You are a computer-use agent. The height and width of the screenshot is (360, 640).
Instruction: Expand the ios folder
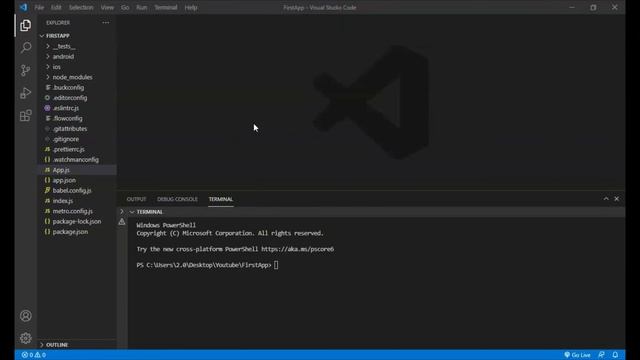[x=77, y=67]
